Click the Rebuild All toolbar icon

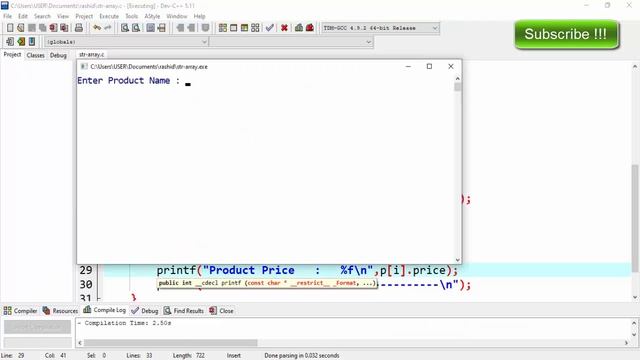(x=255, y=28)
